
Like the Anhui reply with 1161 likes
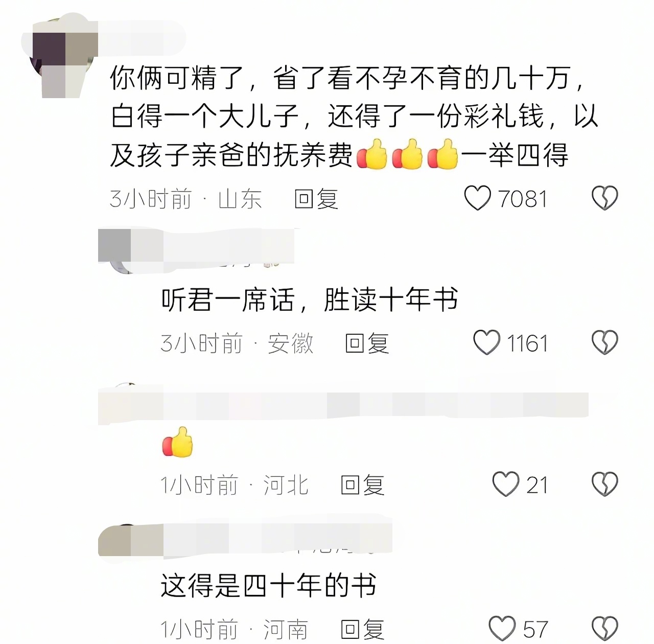pyautogui.click(x=486, y=342)
